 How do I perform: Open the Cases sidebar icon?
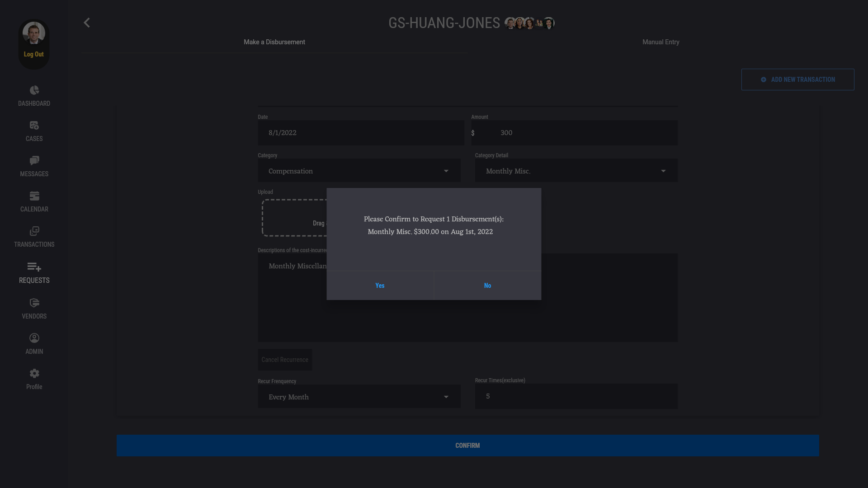click(x=34, y=126)
